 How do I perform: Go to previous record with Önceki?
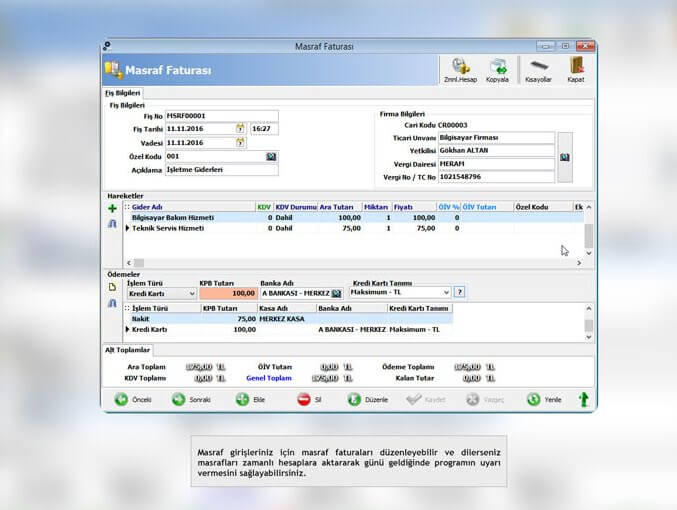tap(133, 399)
